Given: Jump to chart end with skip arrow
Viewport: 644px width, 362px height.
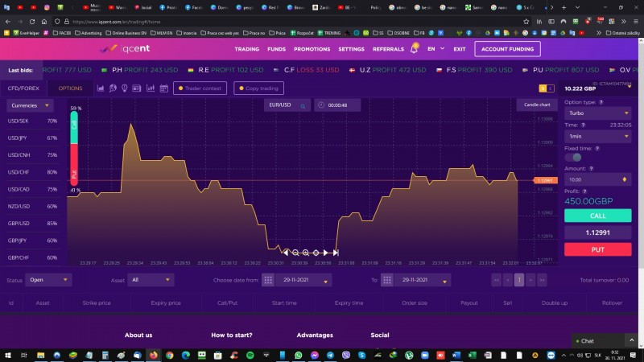Looking at the screenshot, I should [x=336, y=253].
